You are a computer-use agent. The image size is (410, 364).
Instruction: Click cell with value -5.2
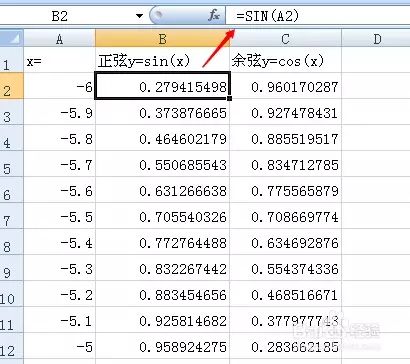(59, 294)
